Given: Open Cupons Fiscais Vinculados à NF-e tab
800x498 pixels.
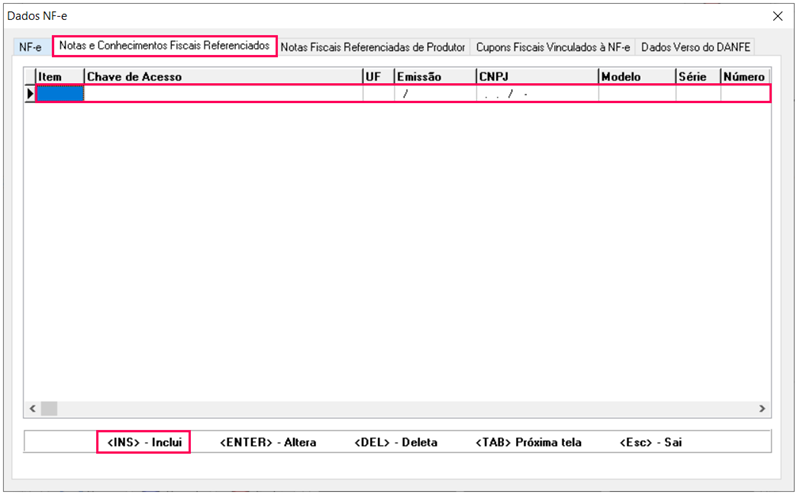Looking at the screenshot, I should [x=553, y=47].
